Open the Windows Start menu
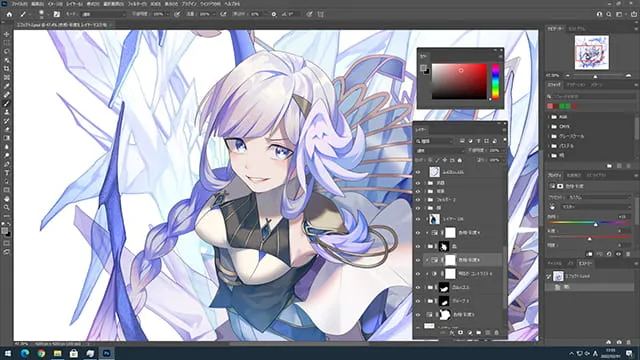 [8, 353]
